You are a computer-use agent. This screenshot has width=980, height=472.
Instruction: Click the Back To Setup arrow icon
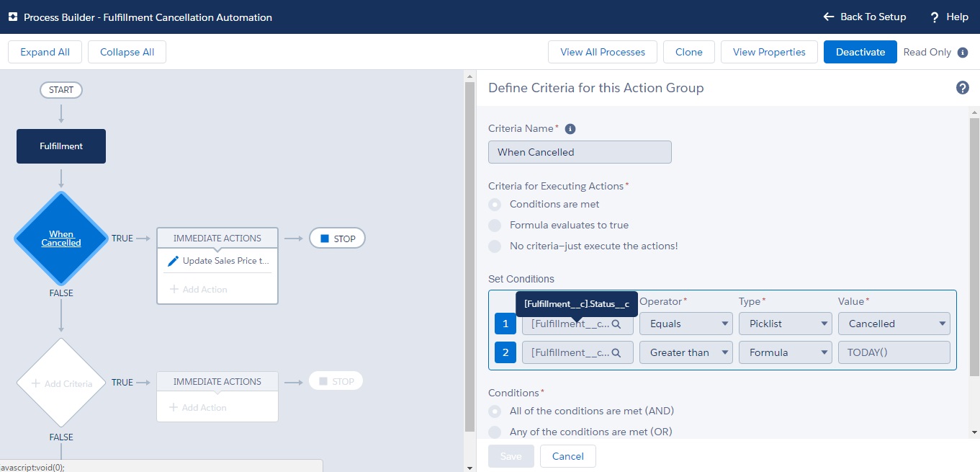(828, 17)
